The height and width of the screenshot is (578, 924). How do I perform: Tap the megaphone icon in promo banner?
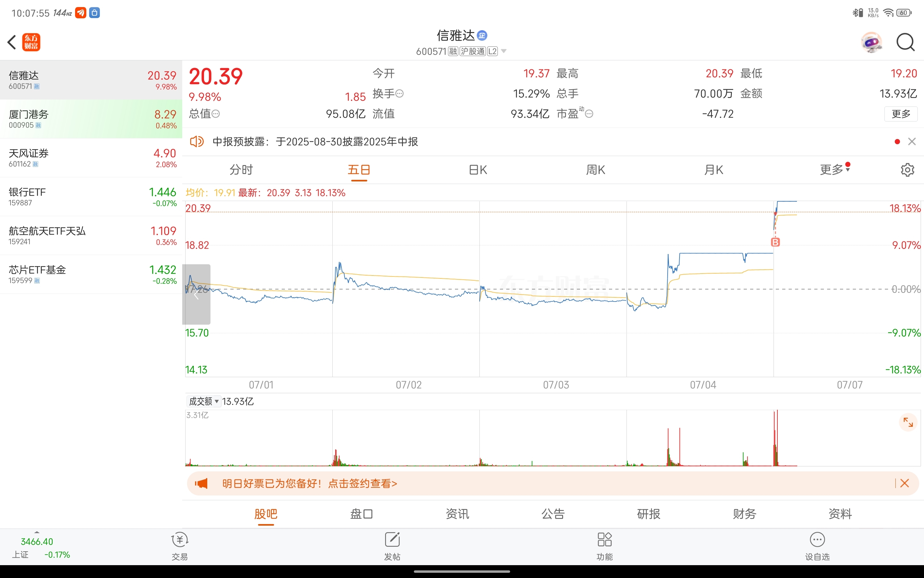coord(201,484)
